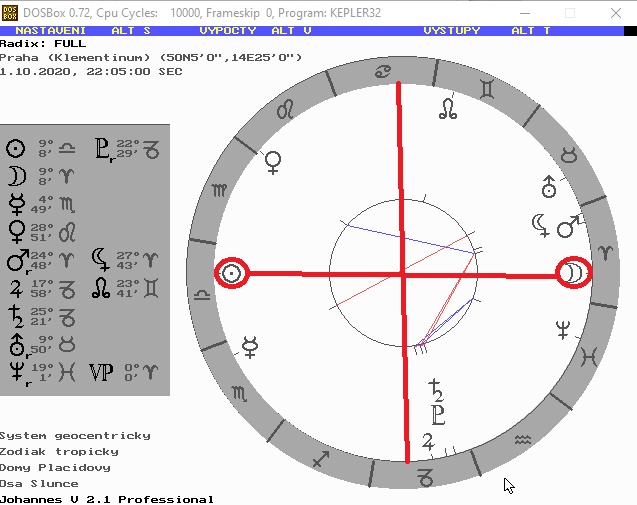
Task: Click the North Node glyph inside the chart wheel
Action: (x=448, y=109)
